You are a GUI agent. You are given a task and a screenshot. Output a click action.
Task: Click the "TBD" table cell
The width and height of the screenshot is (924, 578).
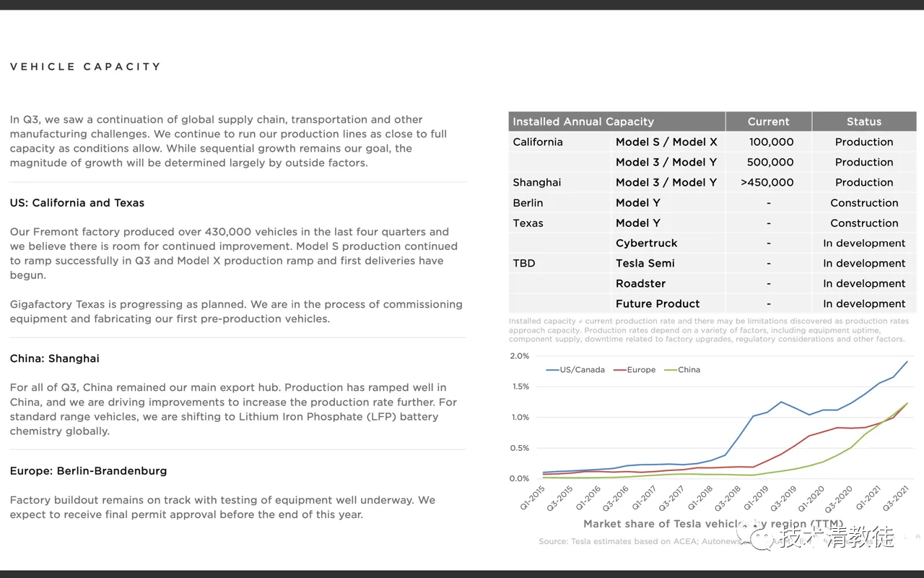point(524,263)
